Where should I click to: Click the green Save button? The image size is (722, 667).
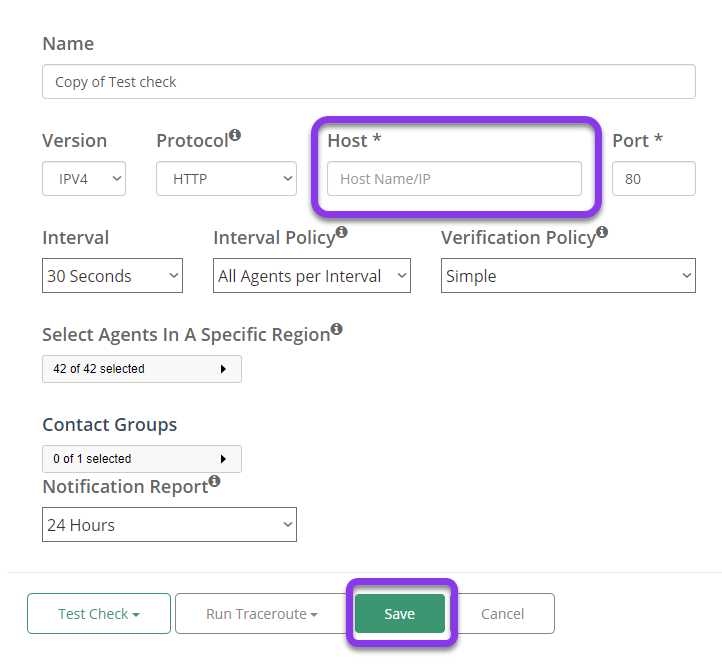(400, 614)
